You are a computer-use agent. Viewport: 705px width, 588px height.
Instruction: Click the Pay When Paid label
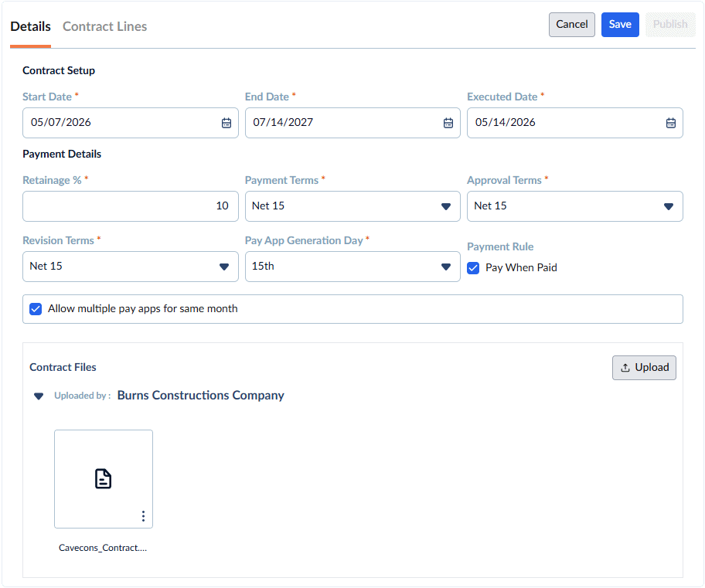point(521,268)
